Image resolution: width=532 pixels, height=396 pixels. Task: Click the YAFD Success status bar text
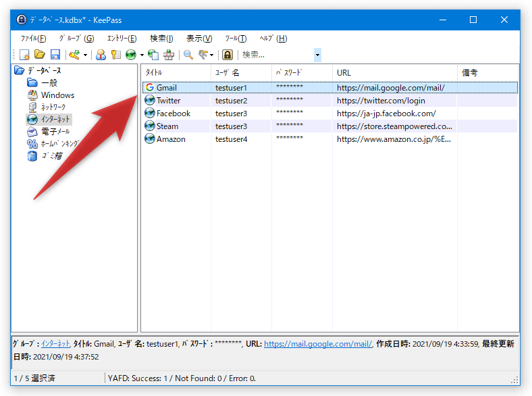[x=182, y=378]
